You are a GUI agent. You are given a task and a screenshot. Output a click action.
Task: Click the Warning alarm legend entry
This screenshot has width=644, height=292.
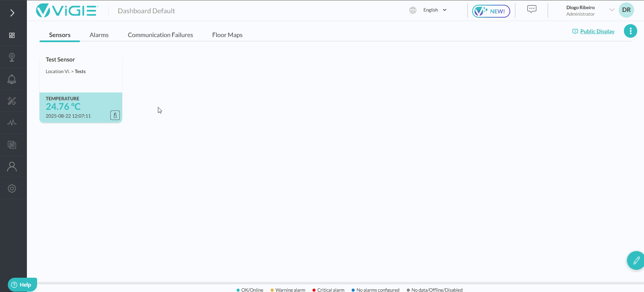pyautogui.click(x=288, y=290)
